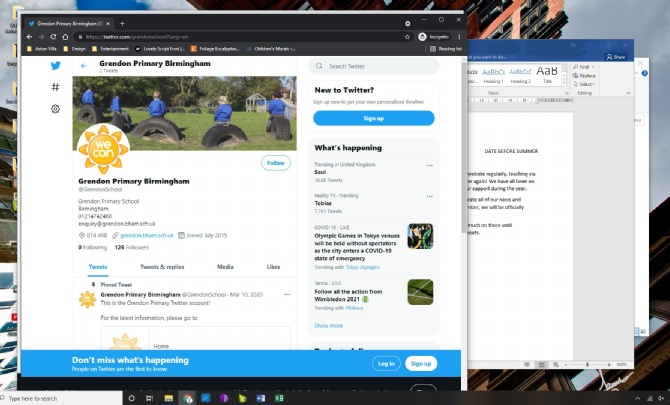
Task: Click the We Can profile avatar
Action: click(103, 149)
